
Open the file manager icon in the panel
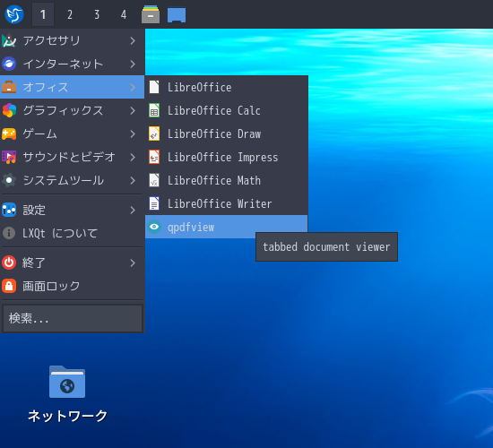151,14
